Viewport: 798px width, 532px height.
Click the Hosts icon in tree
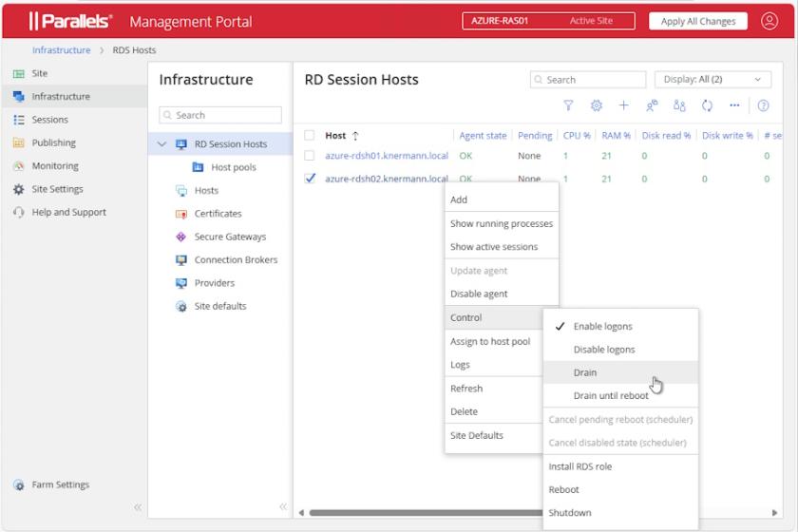pos(181,190)
